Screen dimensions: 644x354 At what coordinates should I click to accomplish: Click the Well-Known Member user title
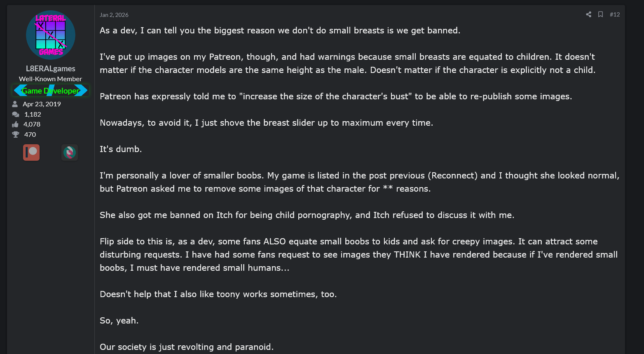pyautogui.click(x=50, y=79)
